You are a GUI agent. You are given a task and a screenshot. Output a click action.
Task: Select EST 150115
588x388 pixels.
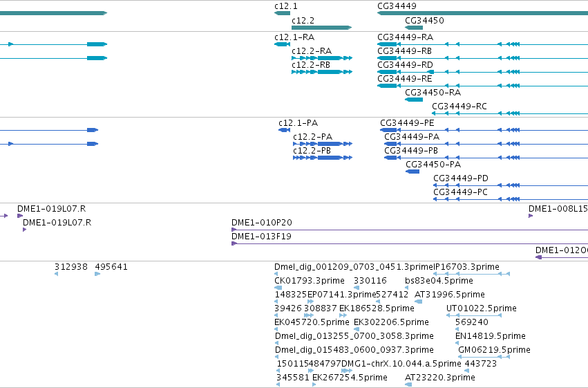point(293,364)
